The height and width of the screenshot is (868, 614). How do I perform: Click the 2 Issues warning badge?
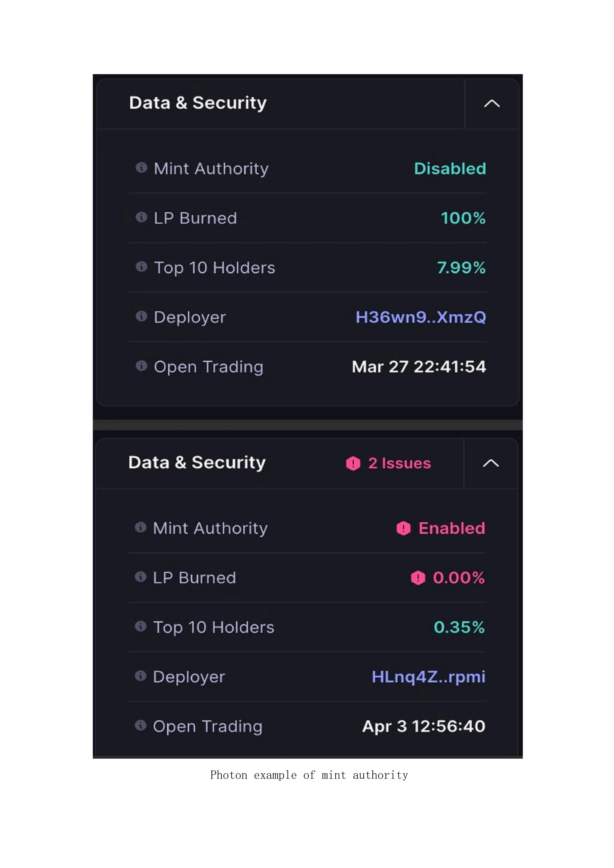pyautogui.click(x=389, y=463)
